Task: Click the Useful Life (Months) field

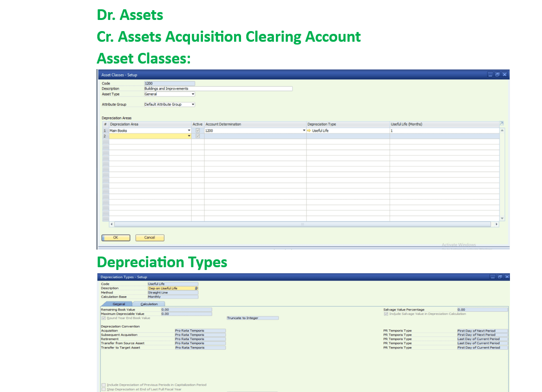Action: point(418,130)
